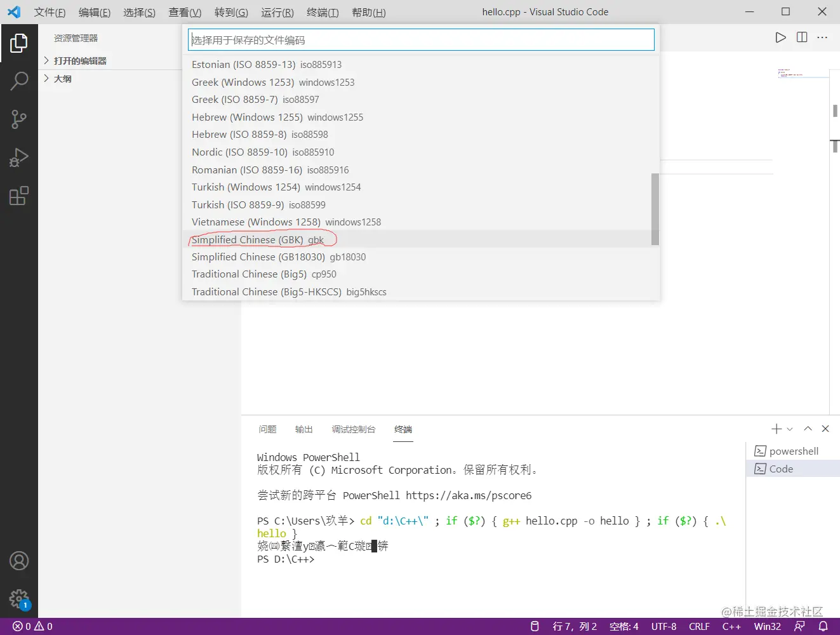Click the status bar icon before line indicator
This screenshot has width=840, height=635.
coord(535,627)
